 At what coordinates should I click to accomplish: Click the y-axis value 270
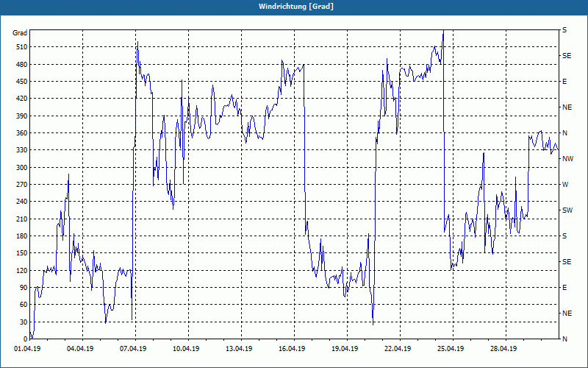point(22,185)
